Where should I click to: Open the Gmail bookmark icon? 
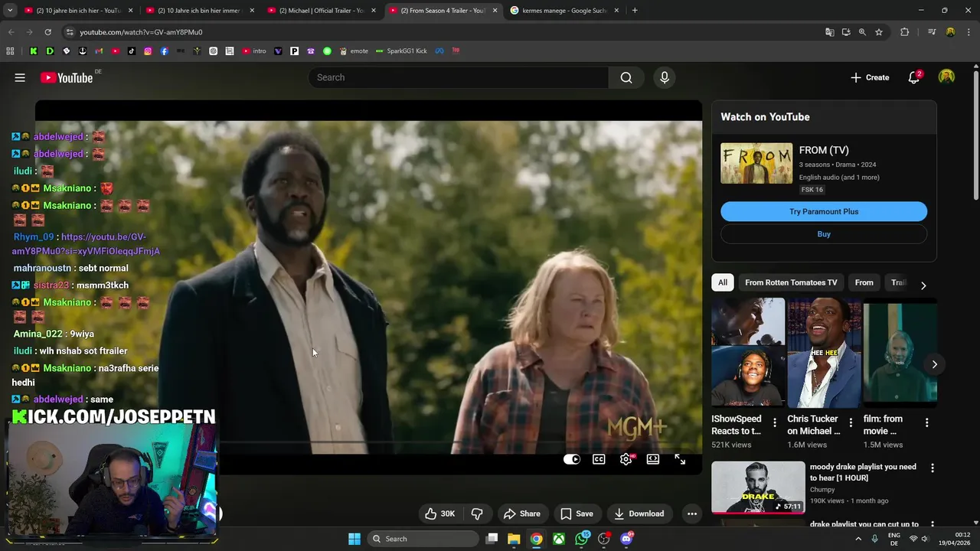(x=99, y=51)
